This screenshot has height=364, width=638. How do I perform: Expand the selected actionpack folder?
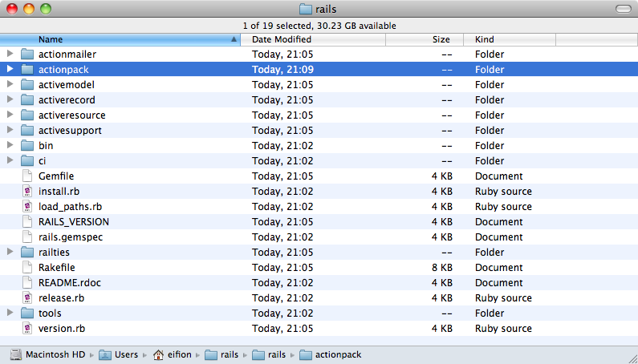coord(10,69)
